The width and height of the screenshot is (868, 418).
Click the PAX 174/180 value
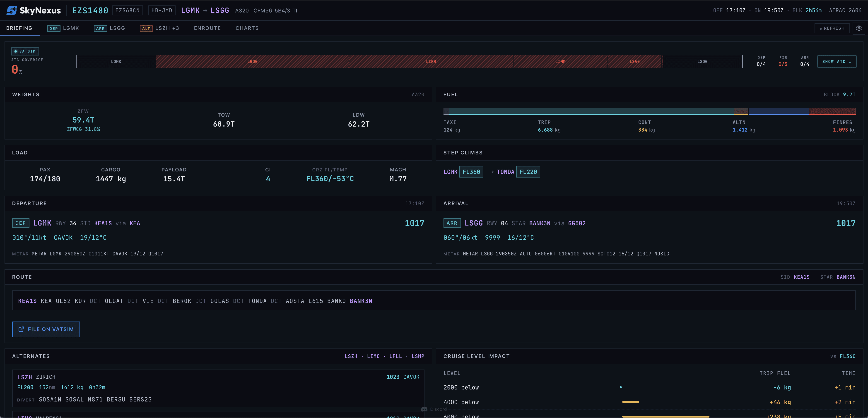pyautogui.click(x=45, y=179)
